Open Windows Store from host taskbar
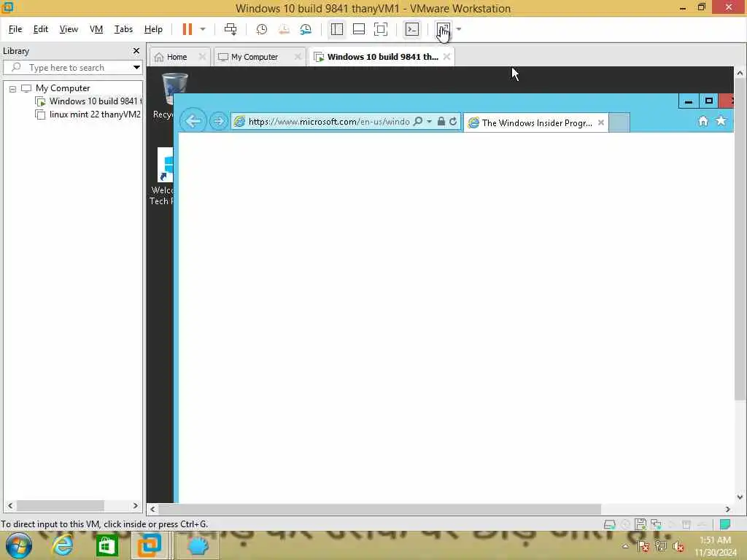Viewport: 747px width, 560px height. [107, 545]
